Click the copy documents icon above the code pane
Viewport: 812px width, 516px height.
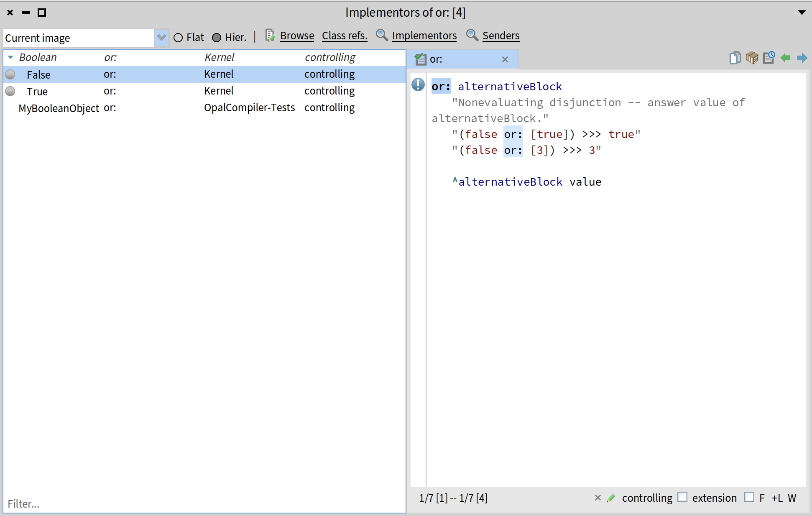point(735,58)
